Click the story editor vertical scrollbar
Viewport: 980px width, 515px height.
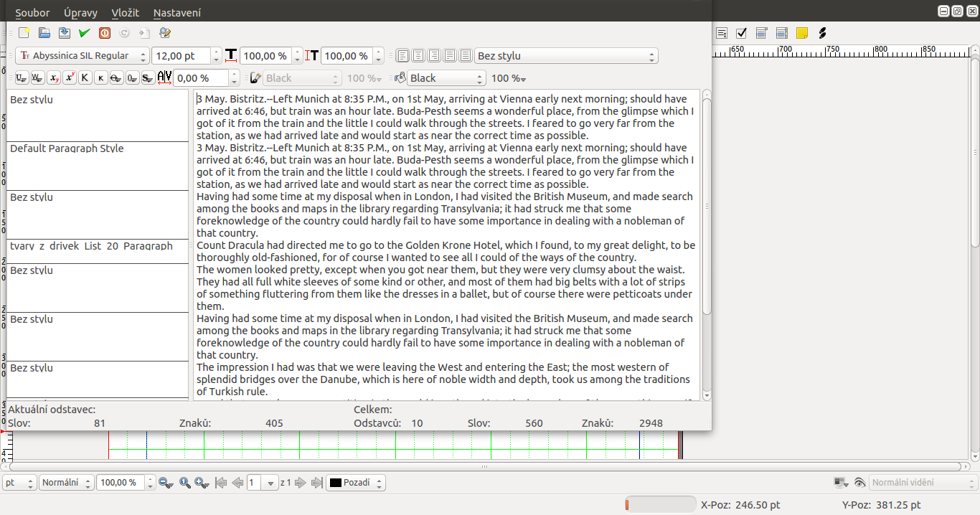(707, 207)
